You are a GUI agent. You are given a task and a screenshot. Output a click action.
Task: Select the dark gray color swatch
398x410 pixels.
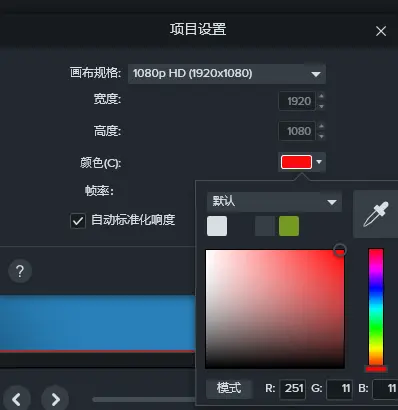[265, 226]
